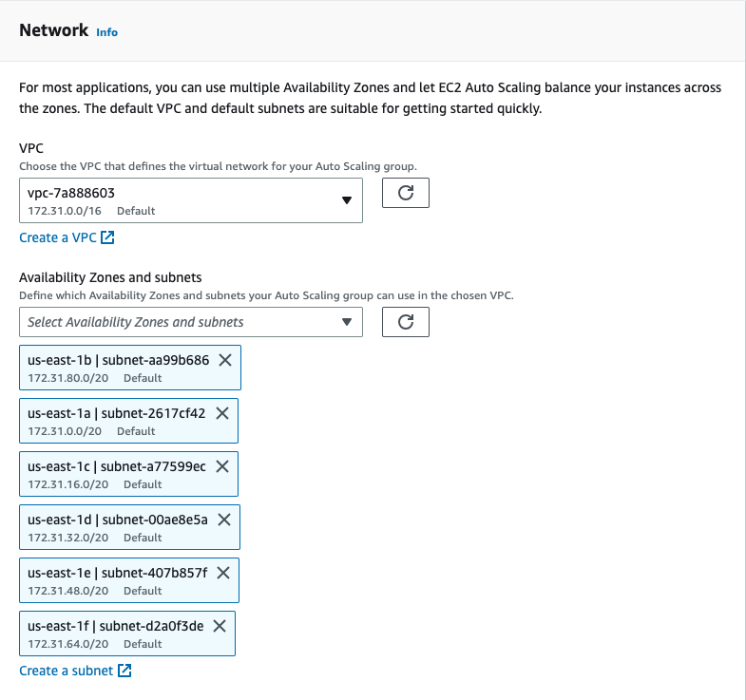Refresh the Availability Zones and subnets list
The height and width of the screenshot is (700, 746).
[406, 322]
